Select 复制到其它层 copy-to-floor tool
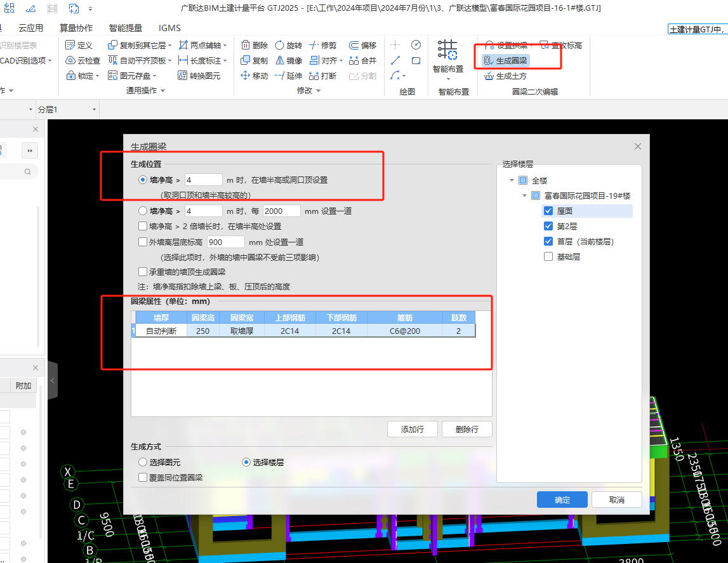The height and width of the screenshot is (563, 728). (139, 45)
